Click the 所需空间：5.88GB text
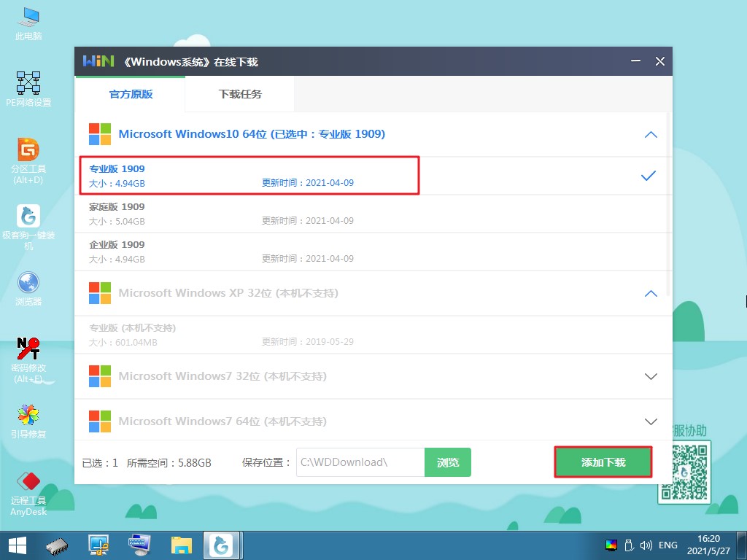The height and width of the screenshot is (560, 747). coord(169,463)
